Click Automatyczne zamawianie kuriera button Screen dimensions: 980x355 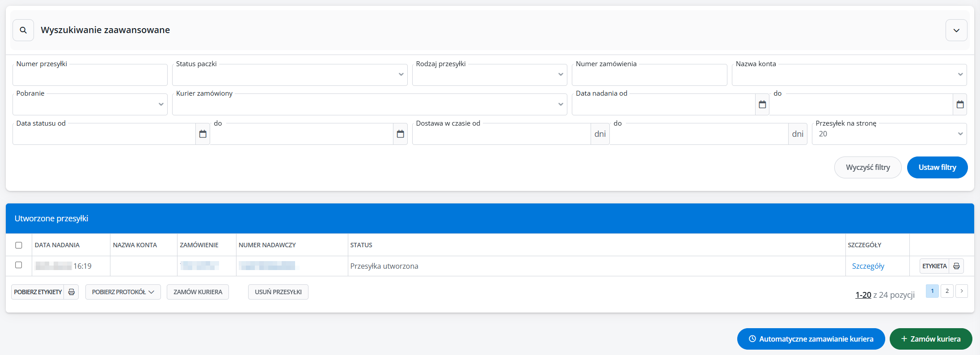click(x=811, y=339)
